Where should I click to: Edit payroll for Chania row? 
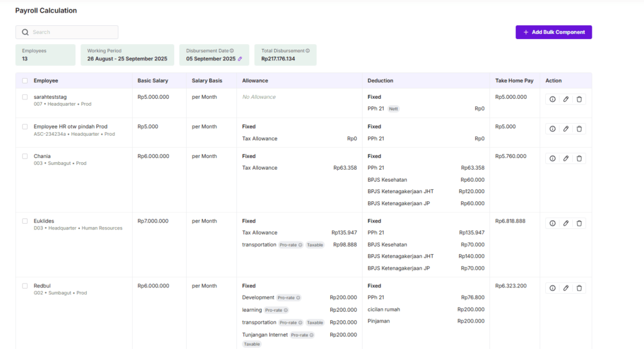tap(565, 158)
